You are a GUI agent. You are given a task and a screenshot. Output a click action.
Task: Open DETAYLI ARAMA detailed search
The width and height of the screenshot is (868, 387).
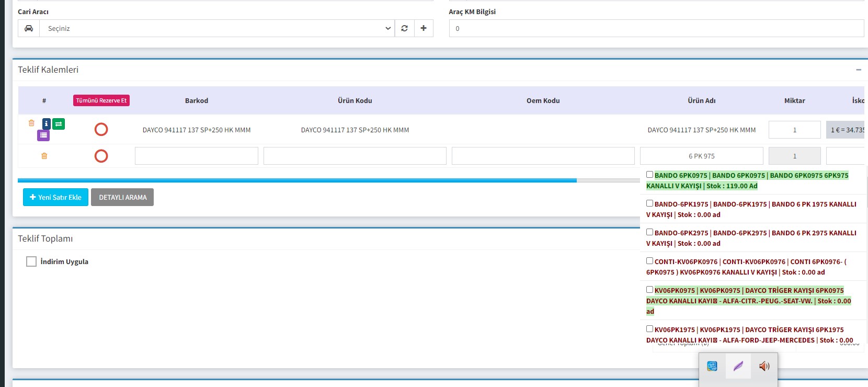click(122, 197)
